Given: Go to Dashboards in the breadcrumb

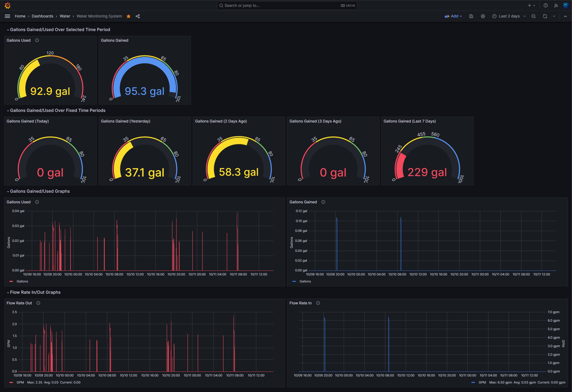Looking at the screenshot, I should click(x=42, y=16).
